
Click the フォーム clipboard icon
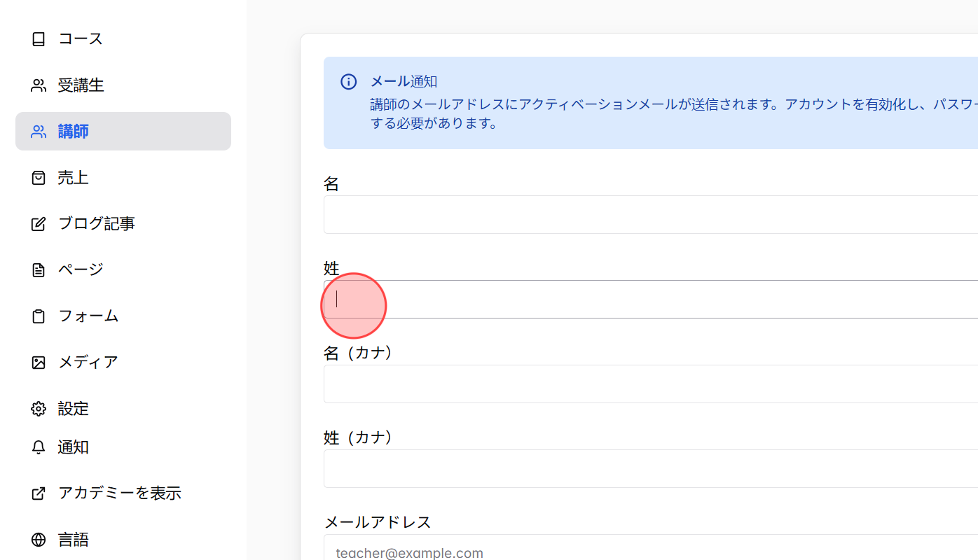pos(39,316)
